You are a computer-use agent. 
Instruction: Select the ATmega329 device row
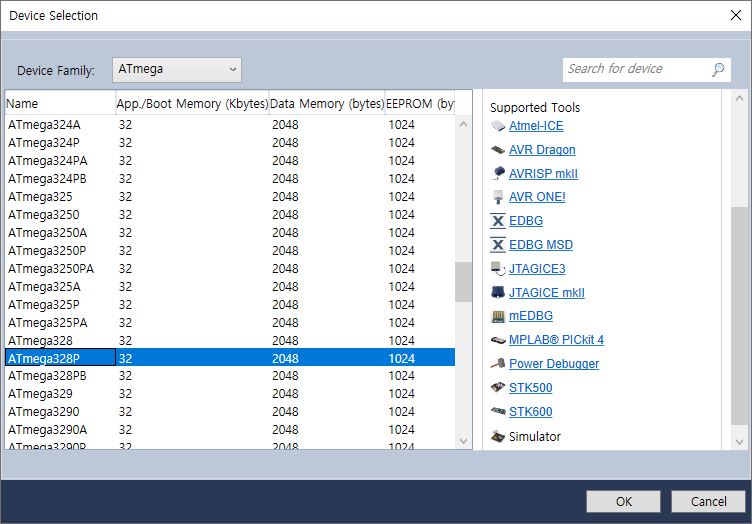230,394
